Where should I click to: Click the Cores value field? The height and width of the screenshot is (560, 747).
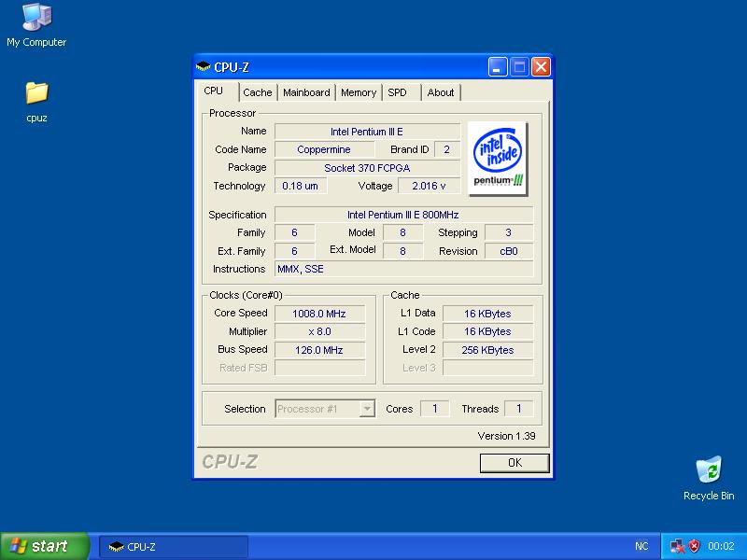click(435, 409)
